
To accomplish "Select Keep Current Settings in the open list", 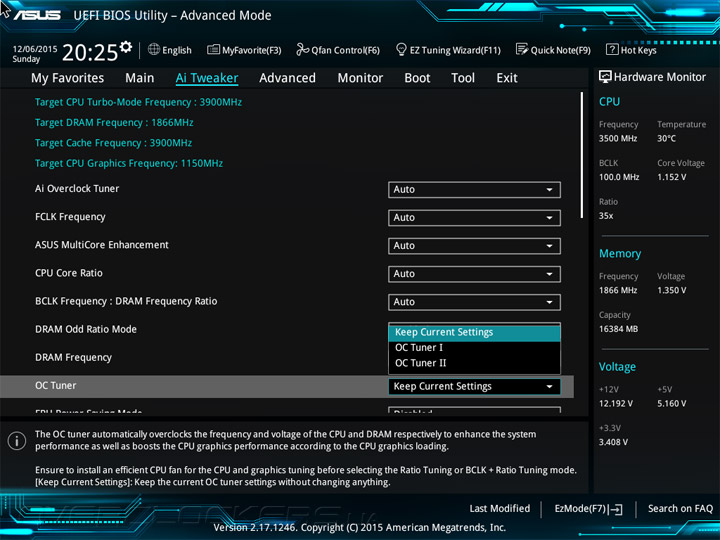I will coord(474,332).
